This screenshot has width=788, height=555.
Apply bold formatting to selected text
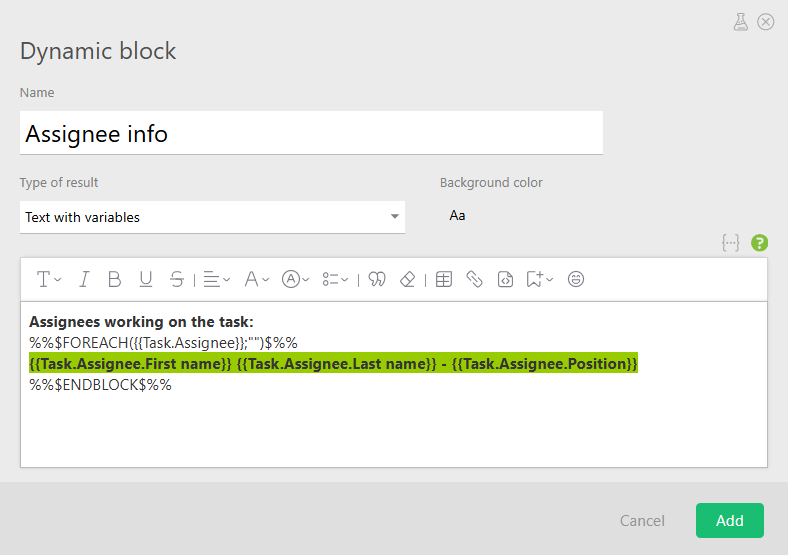pos(115,280)
